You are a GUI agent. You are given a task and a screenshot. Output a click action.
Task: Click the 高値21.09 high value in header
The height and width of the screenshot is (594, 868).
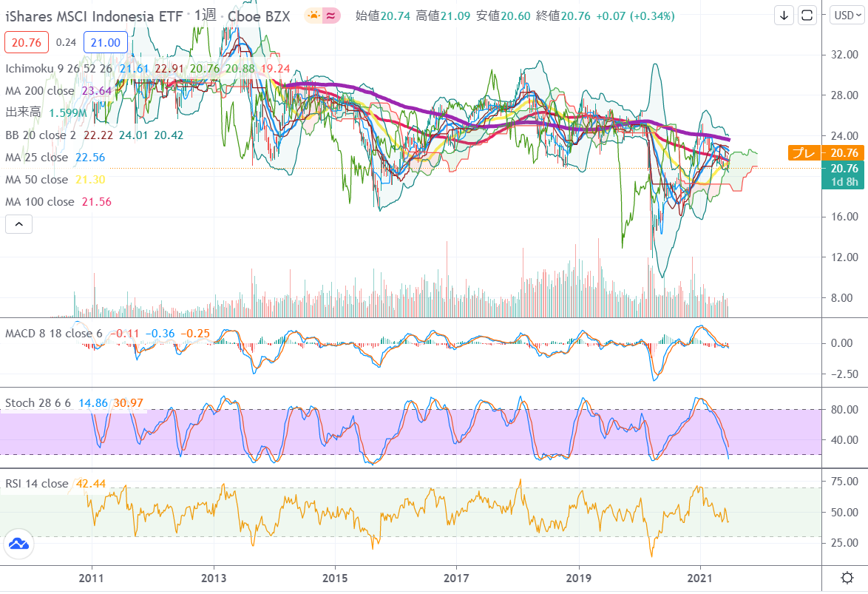click(443, 16)
